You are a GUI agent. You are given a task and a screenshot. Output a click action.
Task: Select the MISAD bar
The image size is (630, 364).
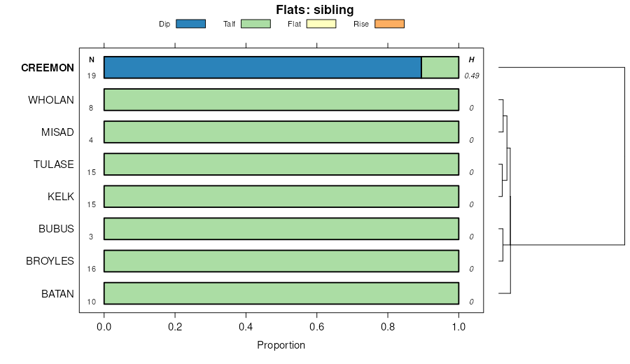(281, 132)
